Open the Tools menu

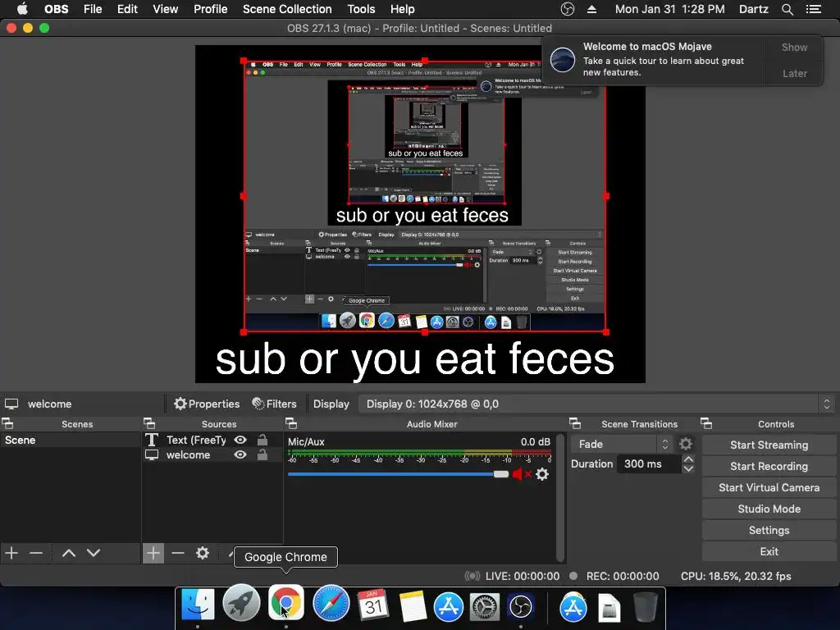pyautogui.click(x=361, y=9)
